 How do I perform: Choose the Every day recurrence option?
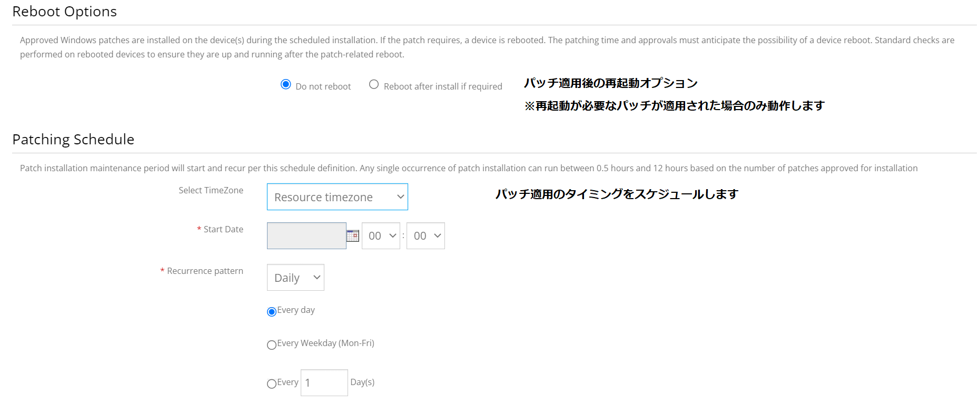coord(272,312)
